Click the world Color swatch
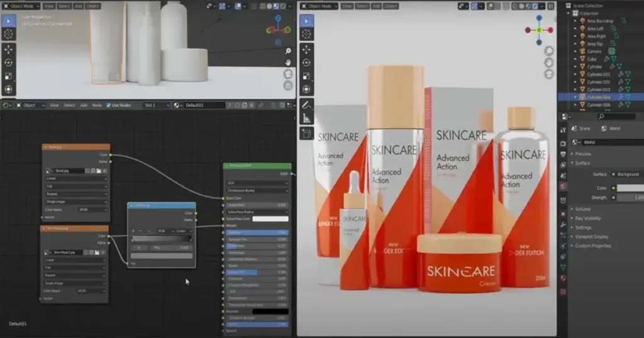This screenshot has height=338, width=644. tap(630, 188)
